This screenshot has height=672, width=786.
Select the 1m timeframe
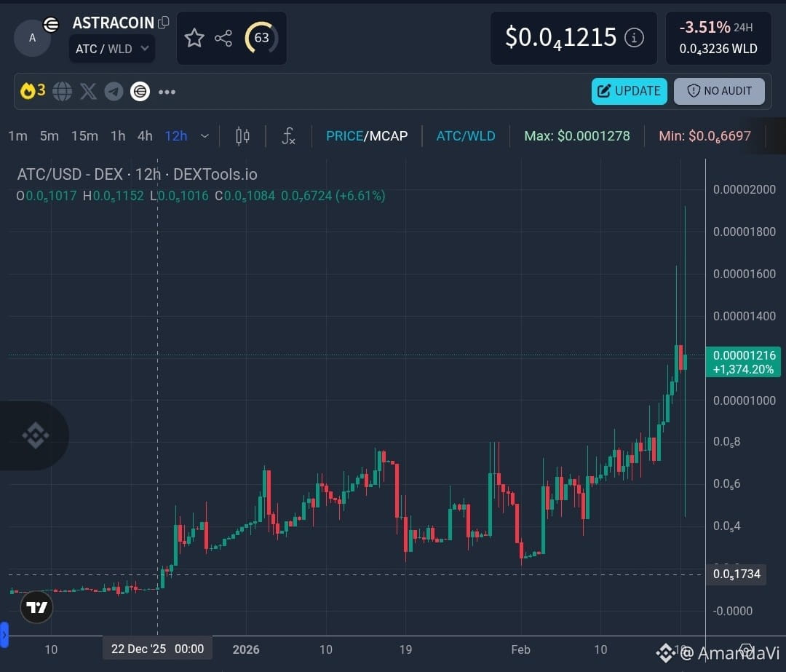[x=17, y=136]
